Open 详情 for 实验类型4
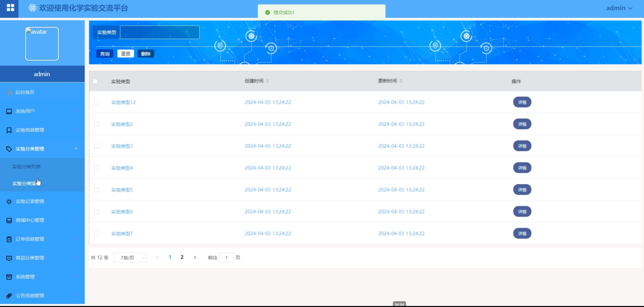Viewport: 644px width, 307px height. 522,168
